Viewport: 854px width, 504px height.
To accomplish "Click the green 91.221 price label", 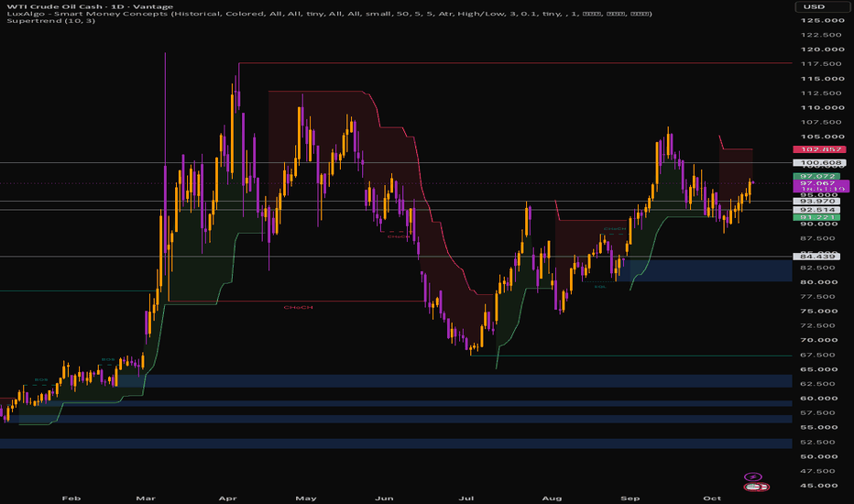I will click(817, 217).
